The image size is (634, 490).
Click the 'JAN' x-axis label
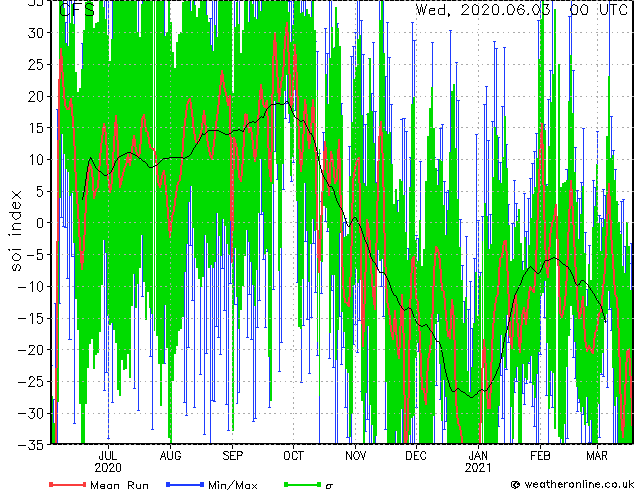[x=478, y=456]
